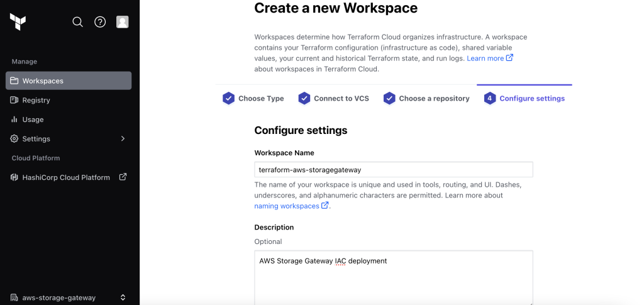Click the Connect to VCS checkmark badge
The width and height of the screenshot is (644, 305).
tap(304, 99)
